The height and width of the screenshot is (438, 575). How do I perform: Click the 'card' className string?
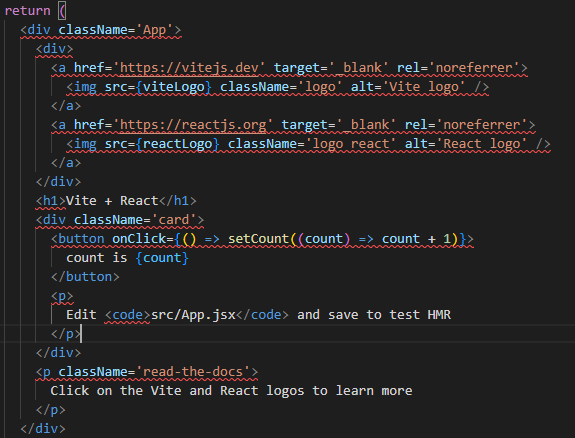173,220
